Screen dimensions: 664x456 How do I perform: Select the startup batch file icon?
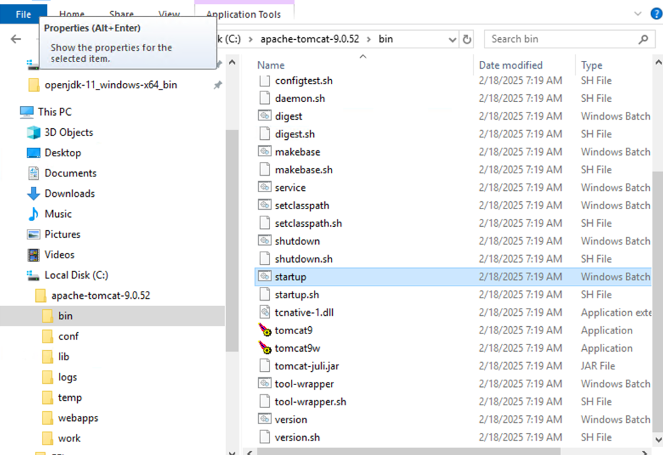265,276
